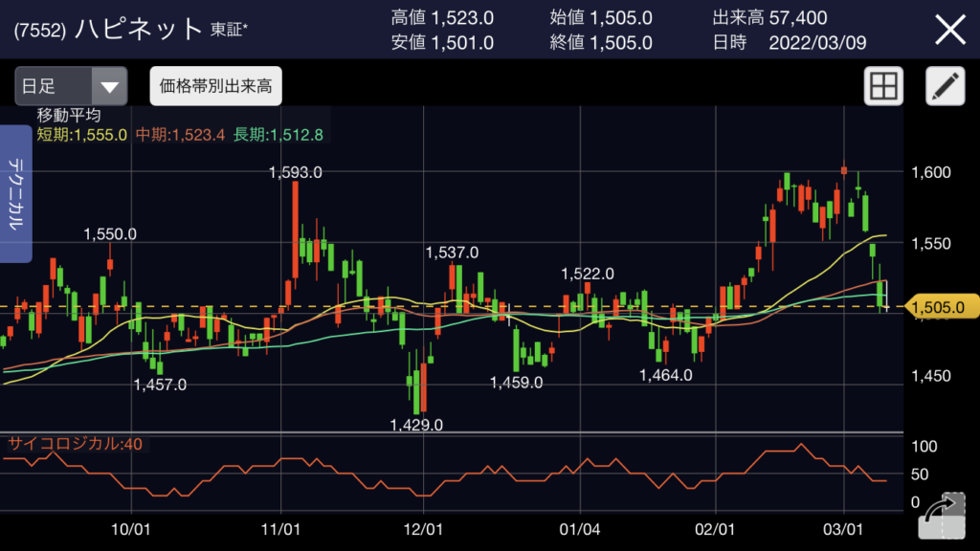
Task: Open the テクニカル side tab
Action: (x=15, y=193)
